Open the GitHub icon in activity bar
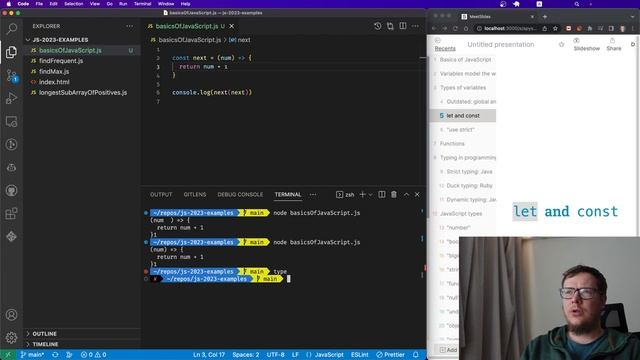 pyautogui.click(x=11, y=191)
